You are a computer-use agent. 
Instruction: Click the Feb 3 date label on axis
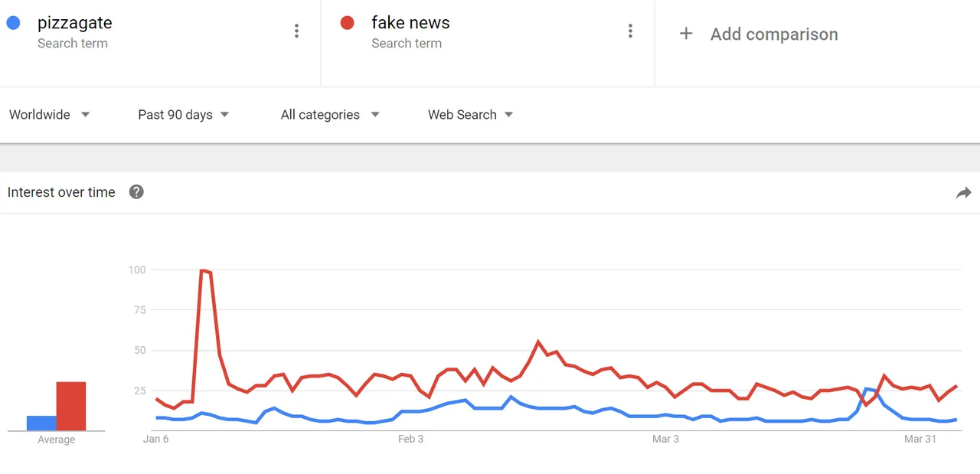[410, 439]
